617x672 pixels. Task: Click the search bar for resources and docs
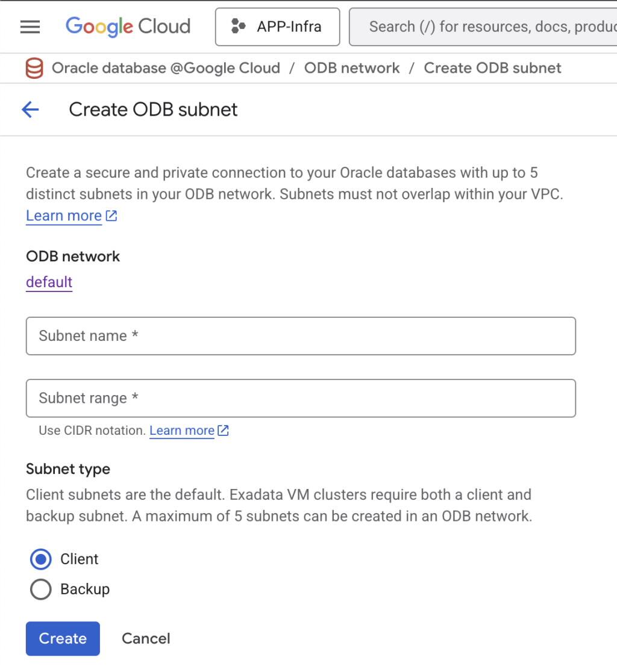482,26
